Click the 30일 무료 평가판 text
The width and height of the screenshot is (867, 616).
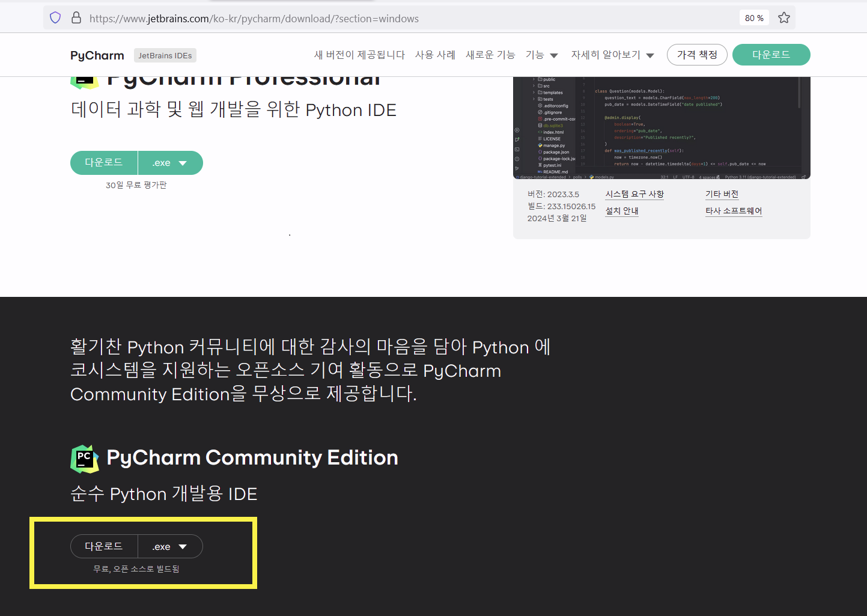136,185
